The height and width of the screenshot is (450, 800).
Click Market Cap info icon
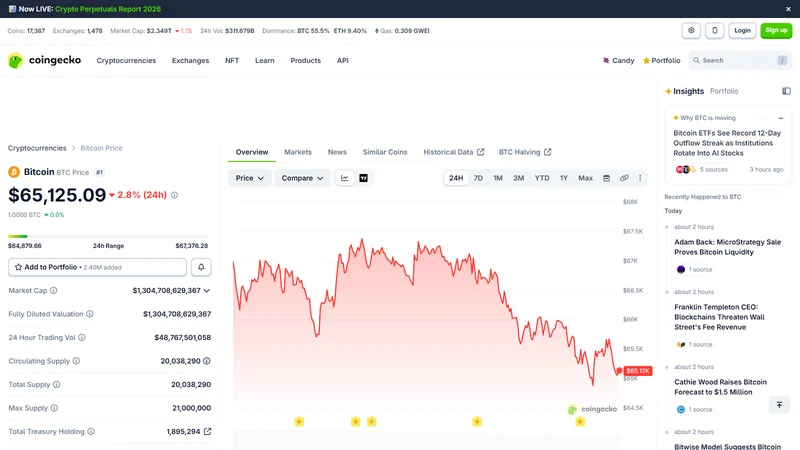(x=54, y=290)
